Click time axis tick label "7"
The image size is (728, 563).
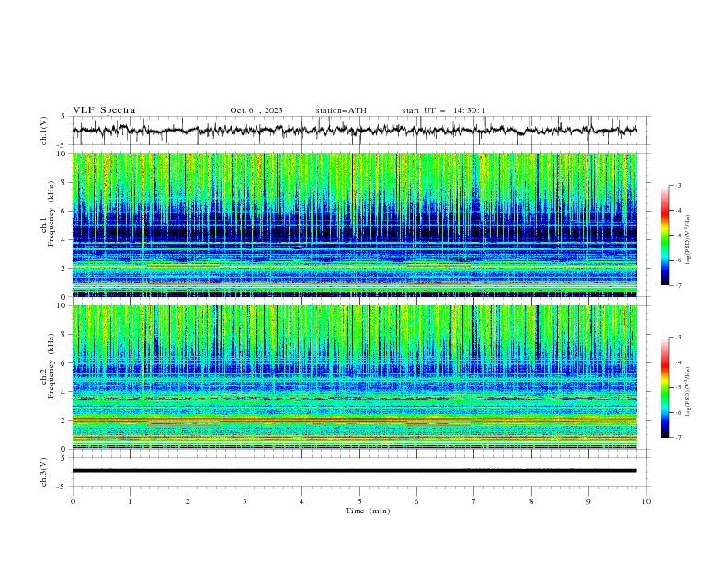point(474,501)
